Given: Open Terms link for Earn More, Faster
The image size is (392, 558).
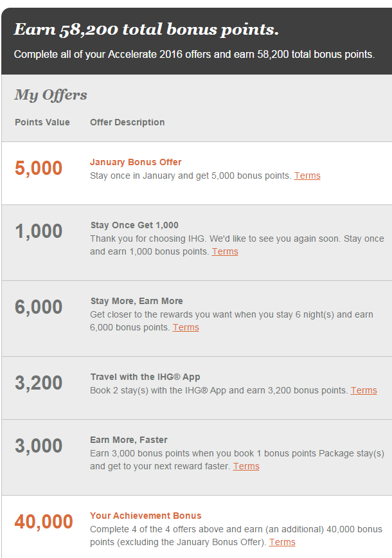Looking at the screenshot, I should (x=246, y=466).
